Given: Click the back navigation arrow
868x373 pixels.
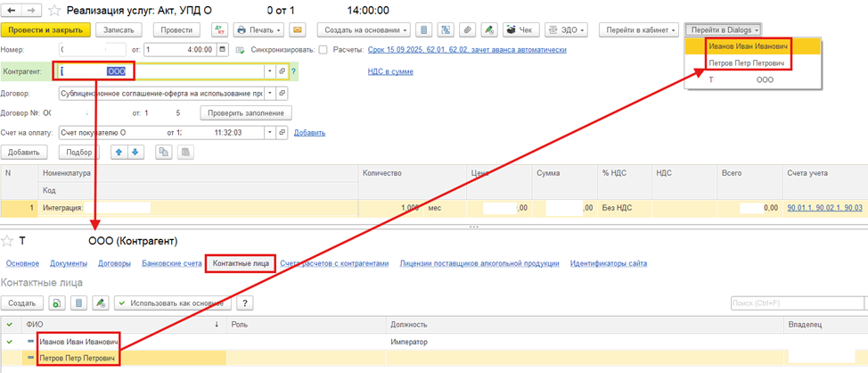Looking at the screenshot, I should point(11,11).
